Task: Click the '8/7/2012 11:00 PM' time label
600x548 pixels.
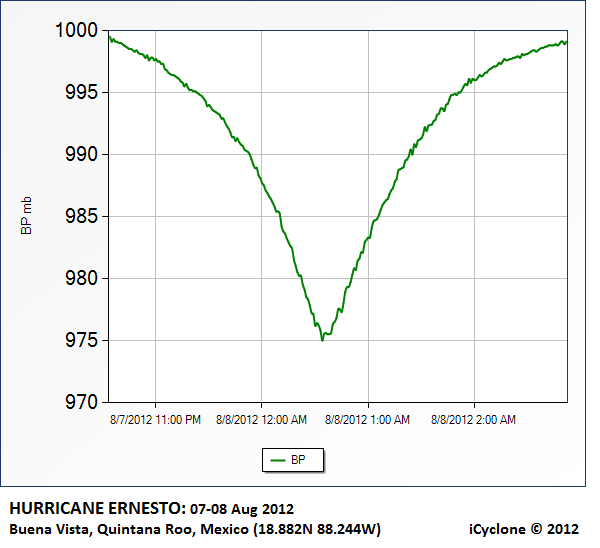Action: click(155, 420)
